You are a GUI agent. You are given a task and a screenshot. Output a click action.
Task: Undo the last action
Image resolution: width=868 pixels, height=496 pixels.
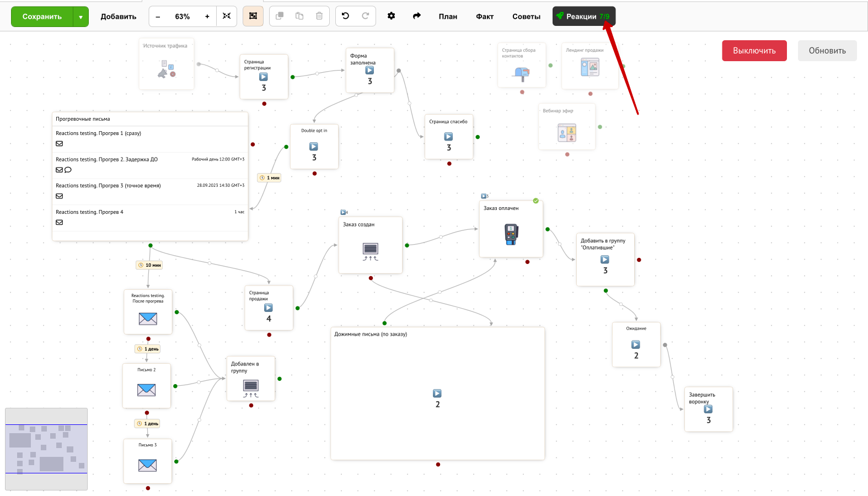[346, 16]
